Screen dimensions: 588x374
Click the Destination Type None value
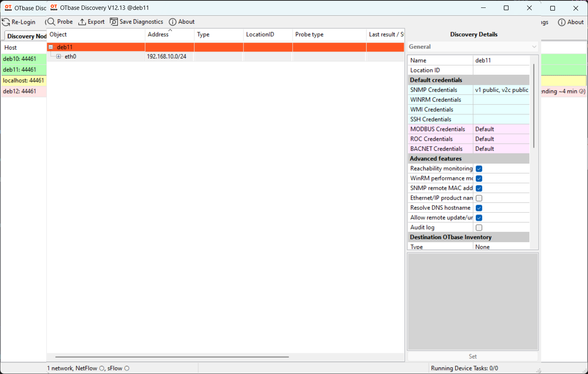pyautogui.click(x=501, y=246)
